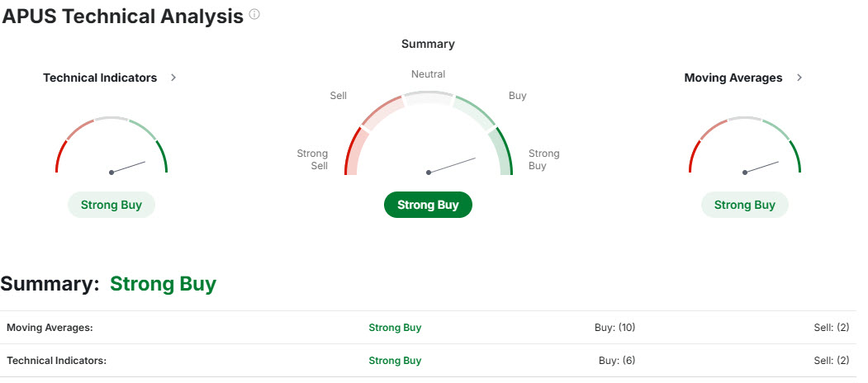Click the dark green Strong Buy summary button
The width and height of the screenshot is (868, 383).
(x=428, y=205)
